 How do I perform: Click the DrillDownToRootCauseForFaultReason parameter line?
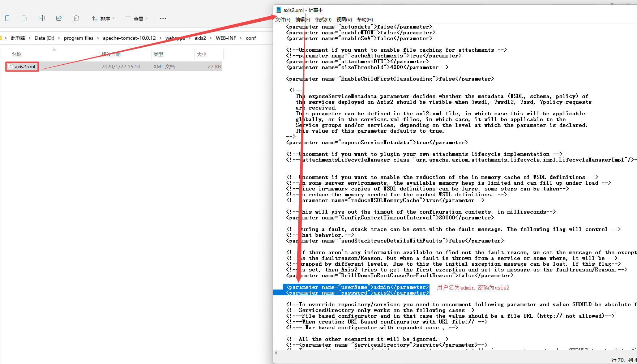pos(400,275)
